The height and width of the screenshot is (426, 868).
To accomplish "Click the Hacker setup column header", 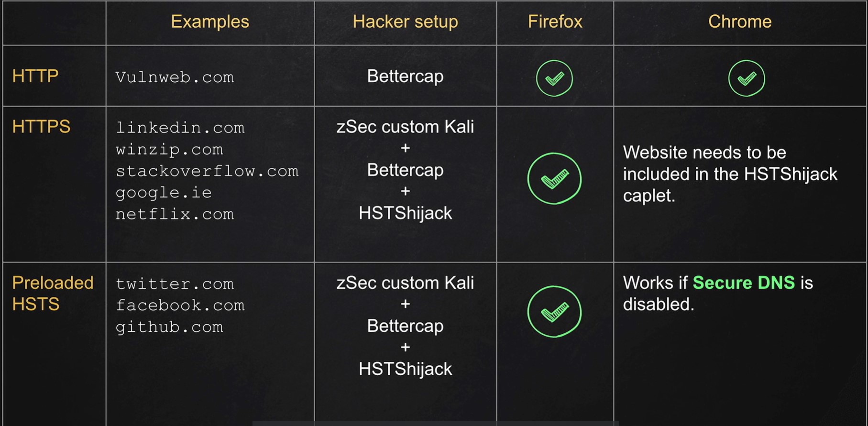I will (x=405, y=22).
